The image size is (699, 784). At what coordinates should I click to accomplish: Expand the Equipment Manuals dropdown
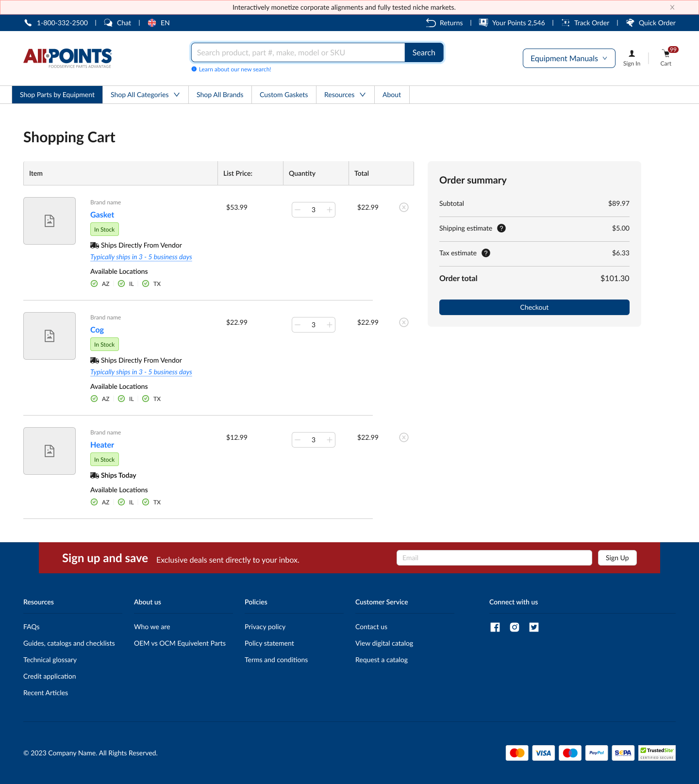(568, 58)
